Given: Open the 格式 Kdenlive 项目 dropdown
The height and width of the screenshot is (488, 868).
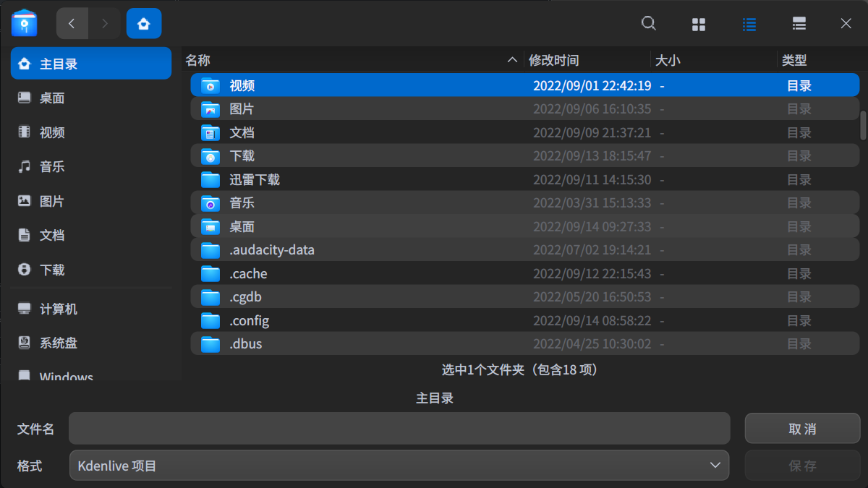Looking at the screenshot, I should 399,466.
